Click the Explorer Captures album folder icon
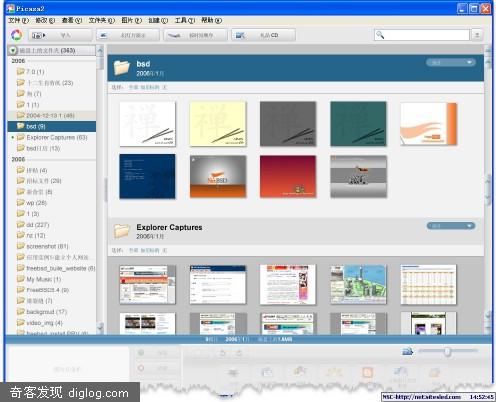 121,231
